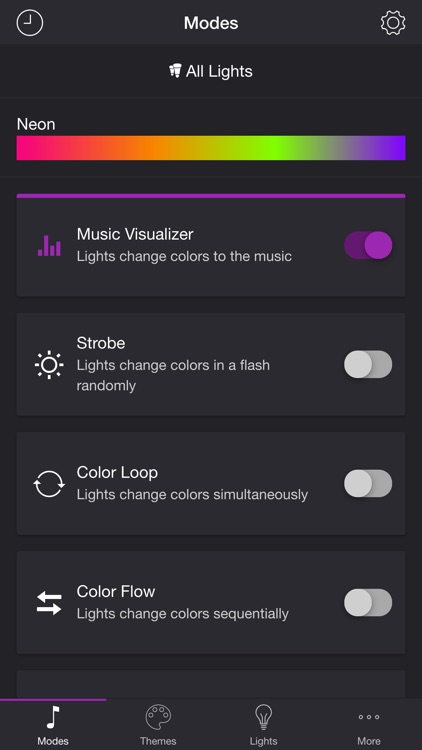The width and height of the screenshot is (422, 750).
Task: Open settings via the gear icon
Action: pos(393,22)
